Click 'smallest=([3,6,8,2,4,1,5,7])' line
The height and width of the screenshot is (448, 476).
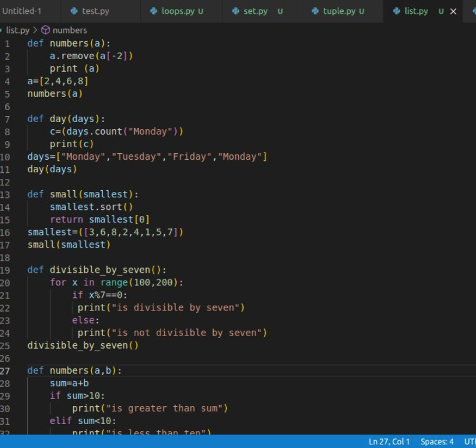(x=105, y=232)
